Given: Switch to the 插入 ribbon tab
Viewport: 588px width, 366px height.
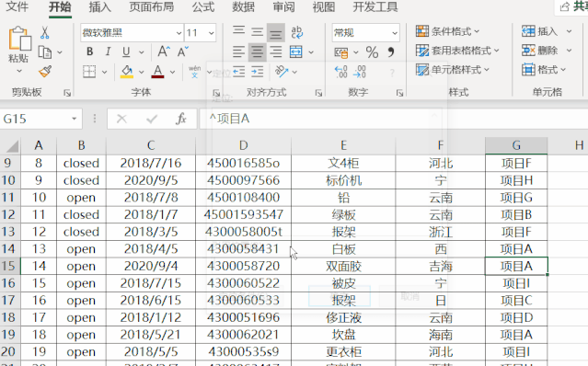Looking at the screenshot, I should coord(99,6).
